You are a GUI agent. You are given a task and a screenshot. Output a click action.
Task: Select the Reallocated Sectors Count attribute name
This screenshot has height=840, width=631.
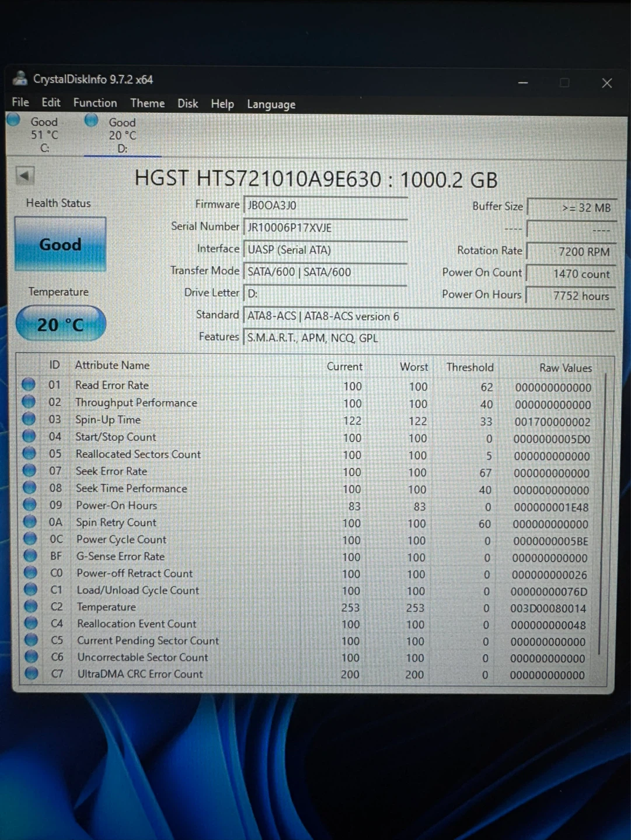point(138,454)
